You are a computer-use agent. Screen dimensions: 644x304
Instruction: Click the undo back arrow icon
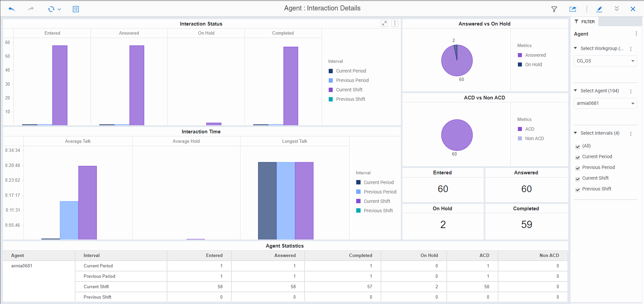tap(12, 9)
